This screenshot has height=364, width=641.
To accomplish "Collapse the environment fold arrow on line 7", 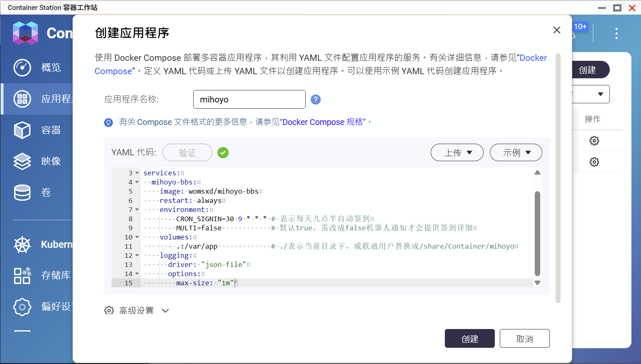I will [137, 209].
